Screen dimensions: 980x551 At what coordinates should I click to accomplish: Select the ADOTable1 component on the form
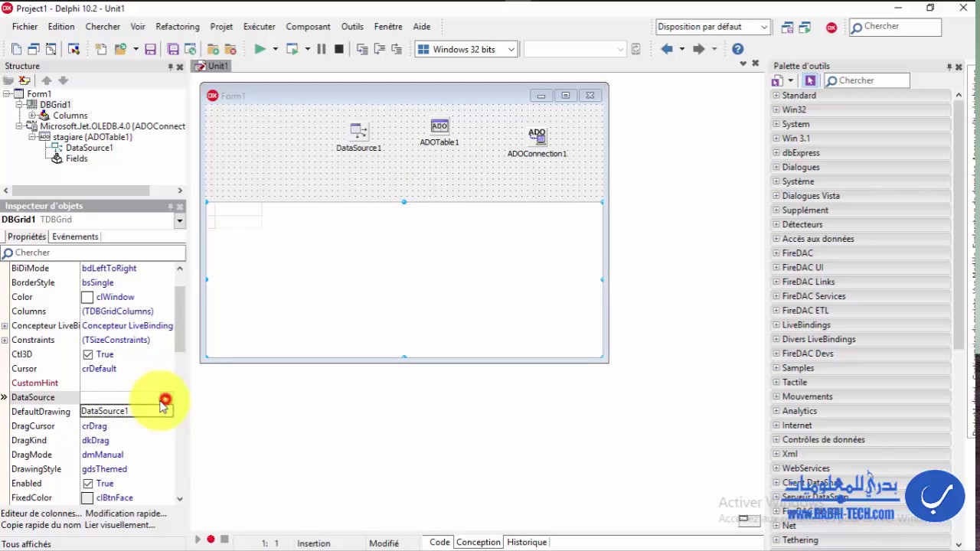coord(439,132)
